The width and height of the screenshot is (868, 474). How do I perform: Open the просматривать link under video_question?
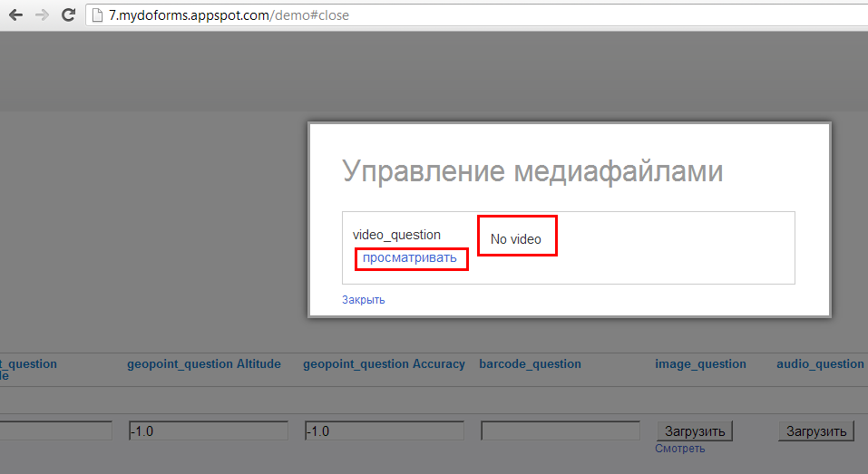(410, 258)
